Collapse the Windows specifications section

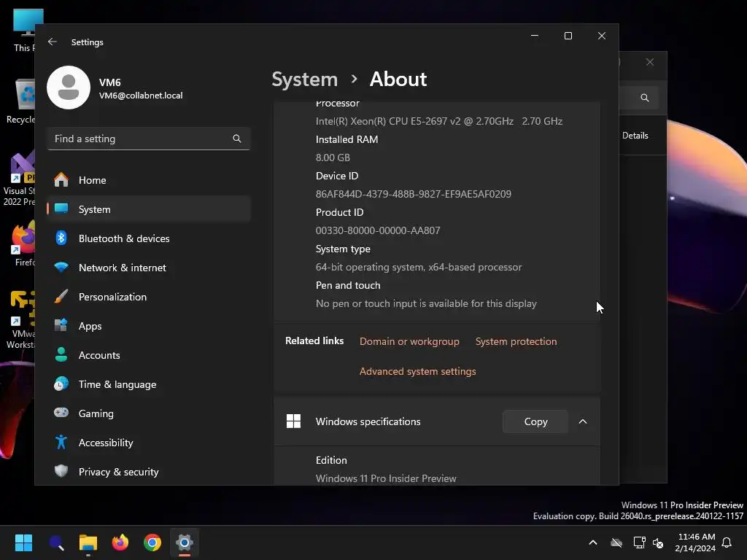coord(583,421)
